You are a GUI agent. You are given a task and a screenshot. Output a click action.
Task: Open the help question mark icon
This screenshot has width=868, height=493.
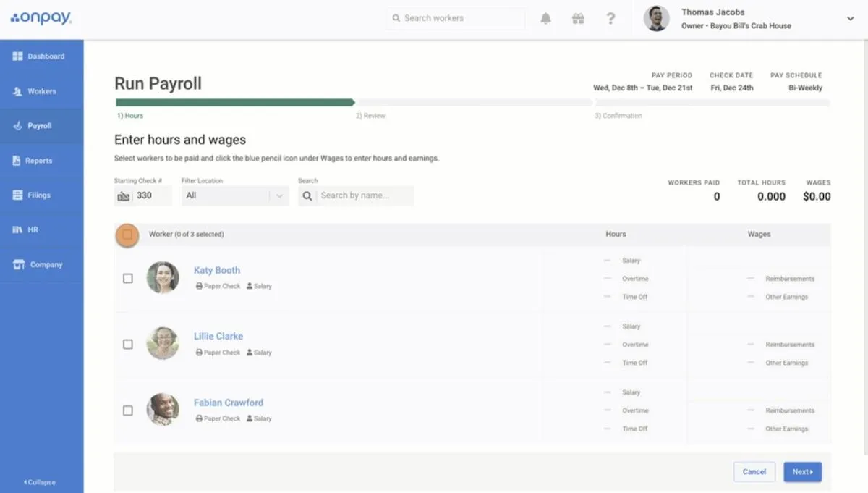(610, 19)
